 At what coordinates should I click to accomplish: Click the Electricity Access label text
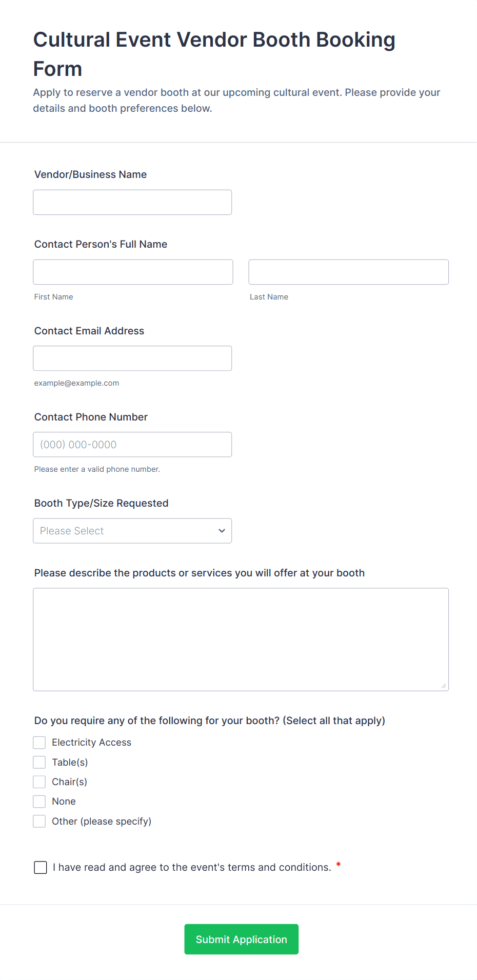[91, 743]
